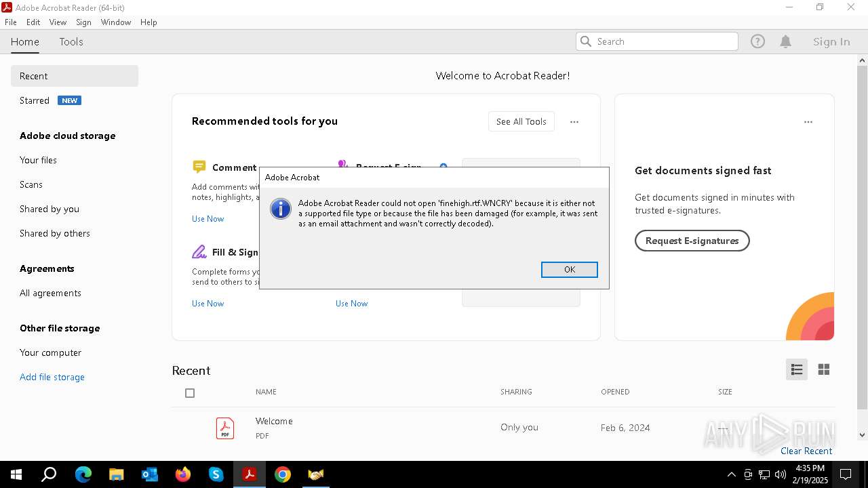The height and width of the screenshot is (488, 868).
Task: Switch to list view of recent files
Action: (x=797, y=369)
